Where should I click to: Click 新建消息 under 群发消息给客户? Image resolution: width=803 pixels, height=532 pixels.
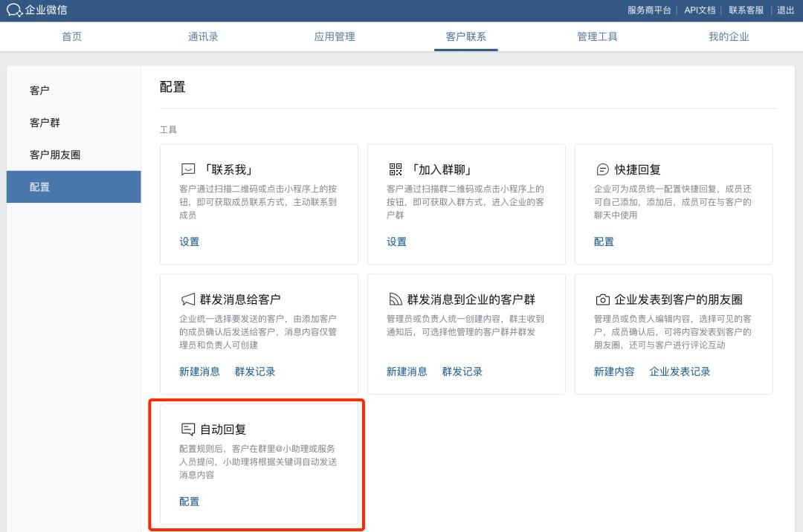pyautogui.click(x=199, y=371)
